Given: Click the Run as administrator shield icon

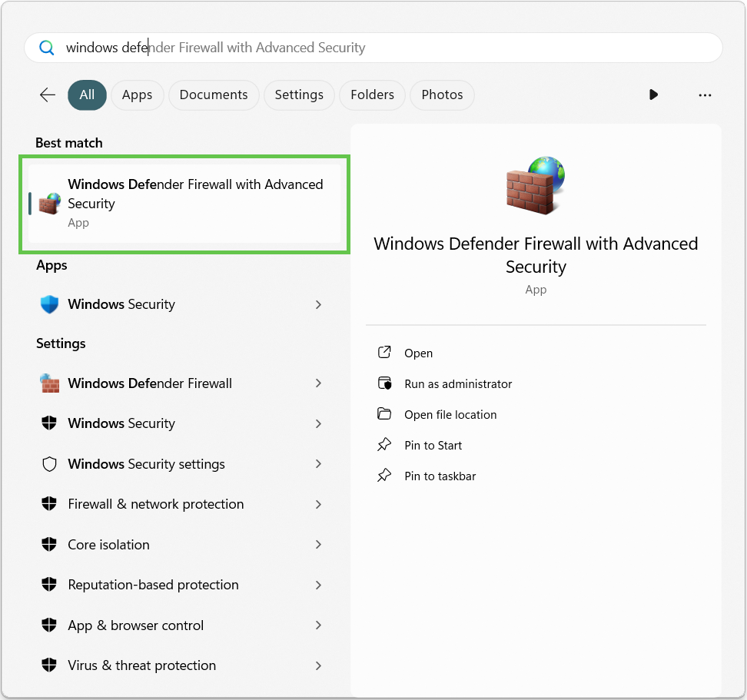Looking at the screenshot, I should tap(384, 383).
